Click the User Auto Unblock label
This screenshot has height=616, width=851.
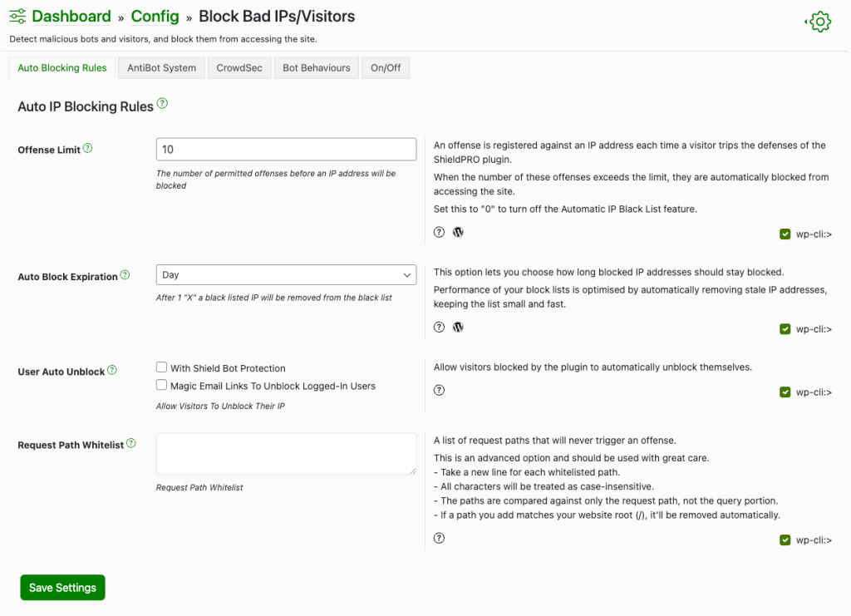pos(61,372)
